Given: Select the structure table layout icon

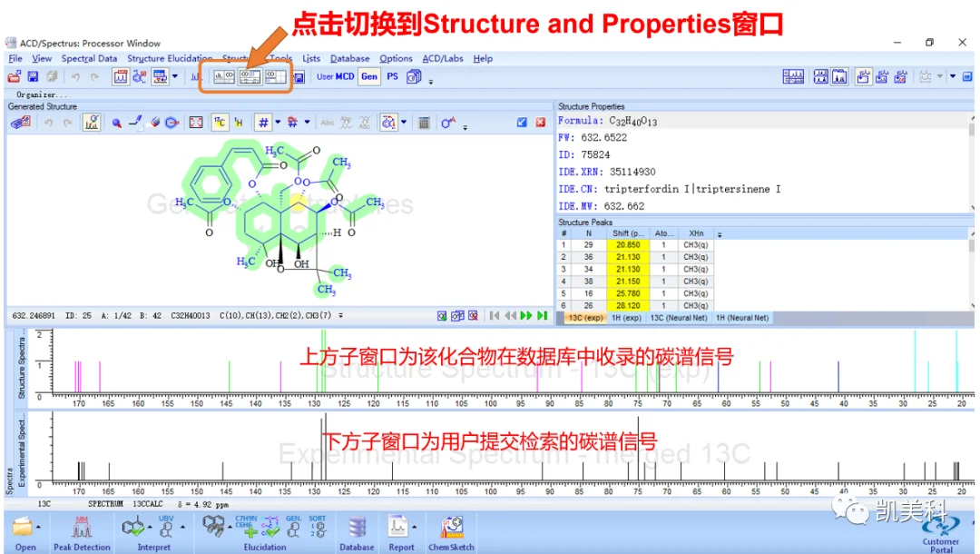Looking at the screenshot, I should click(x=275, y=77).
